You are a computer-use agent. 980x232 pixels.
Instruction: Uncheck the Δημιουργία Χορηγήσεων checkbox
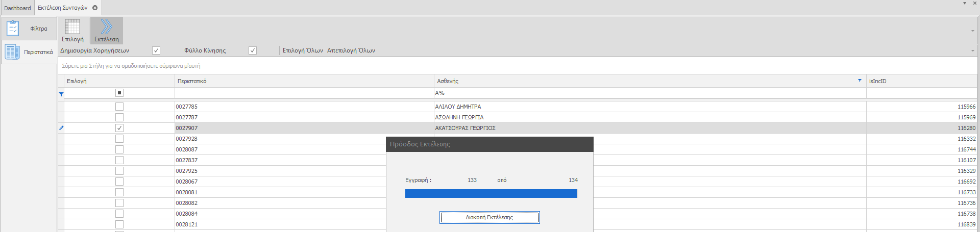tap(156, 50)
